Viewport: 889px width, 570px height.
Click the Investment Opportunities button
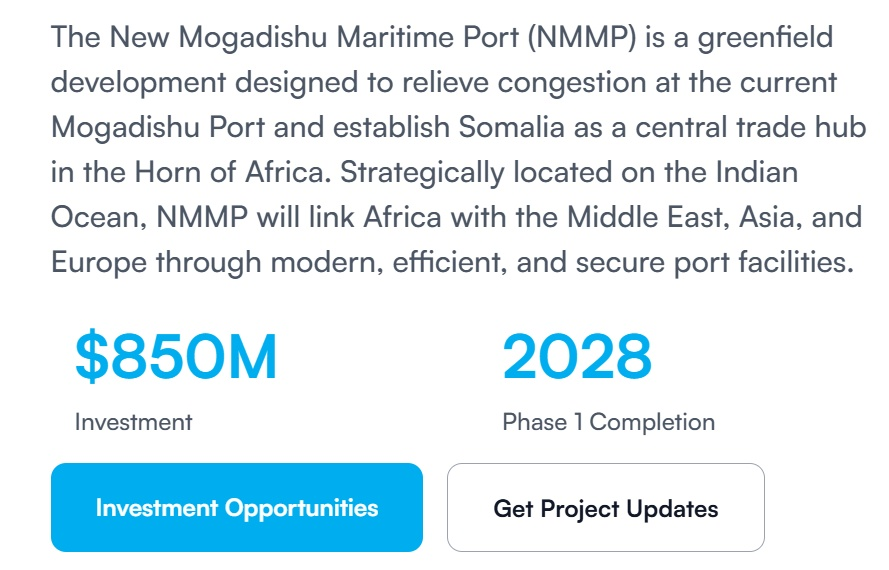coord(237,507)
